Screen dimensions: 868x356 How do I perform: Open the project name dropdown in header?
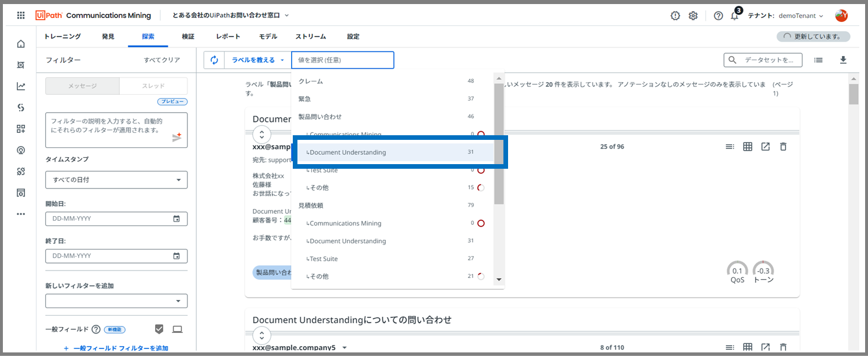(230, 16)
